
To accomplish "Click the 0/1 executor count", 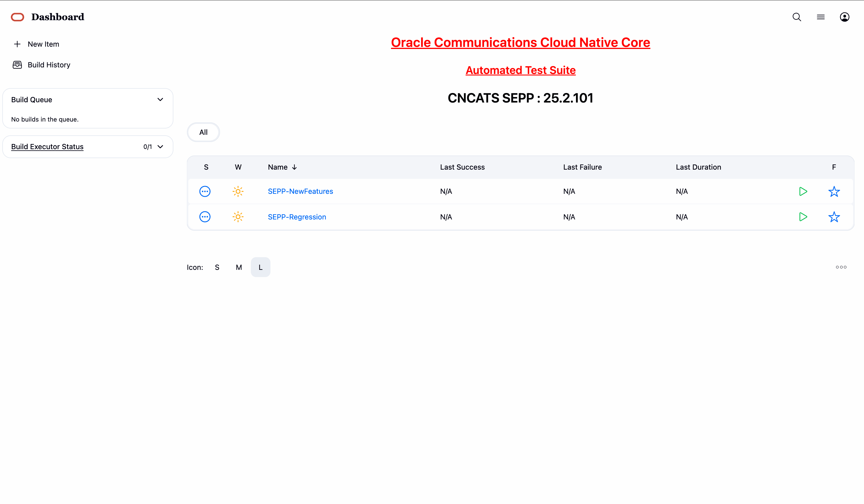I will (x=147, y=147).
